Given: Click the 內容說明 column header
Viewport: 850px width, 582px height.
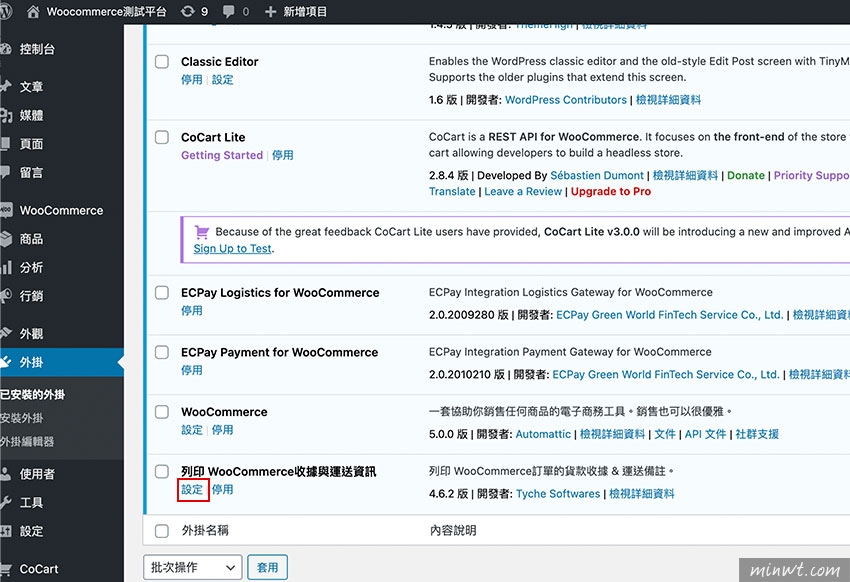Looking at the screenshot, I should click(x=453, y=531).
